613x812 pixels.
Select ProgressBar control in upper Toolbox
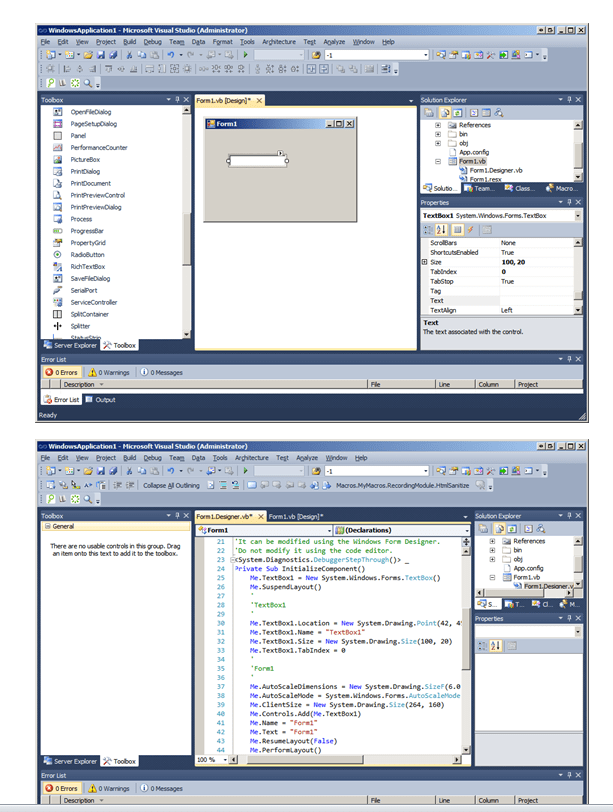tap(86, 231)
